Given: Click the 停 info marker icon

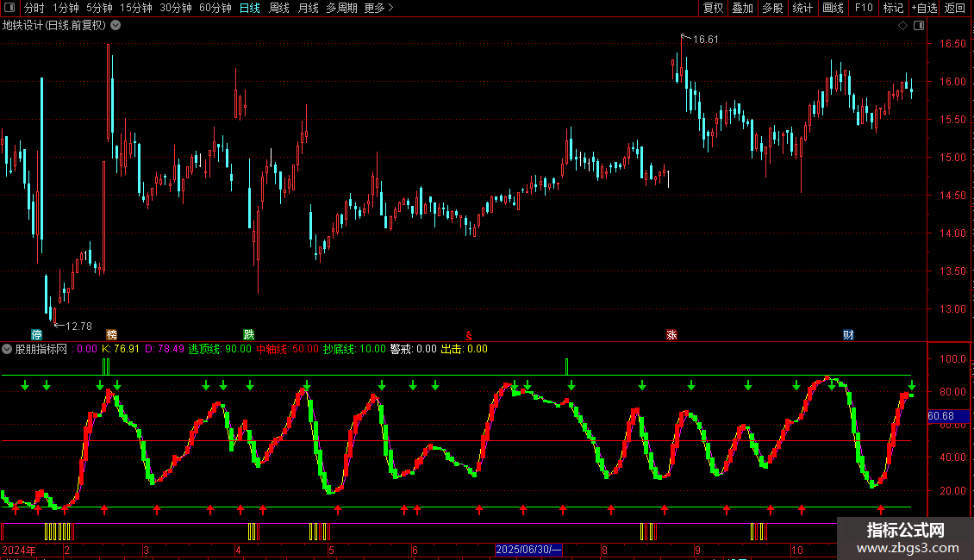Looking at the screenshot, I should [37, 334].
